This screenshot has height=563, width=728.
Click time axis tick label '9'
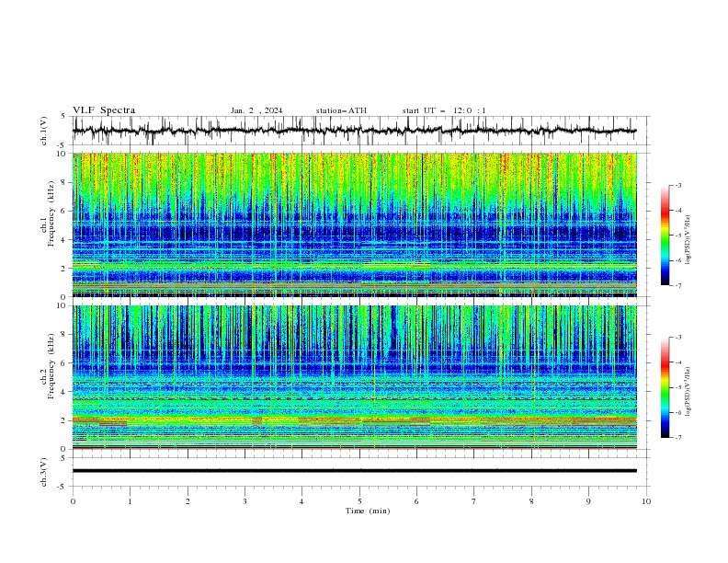click(588, 501)
